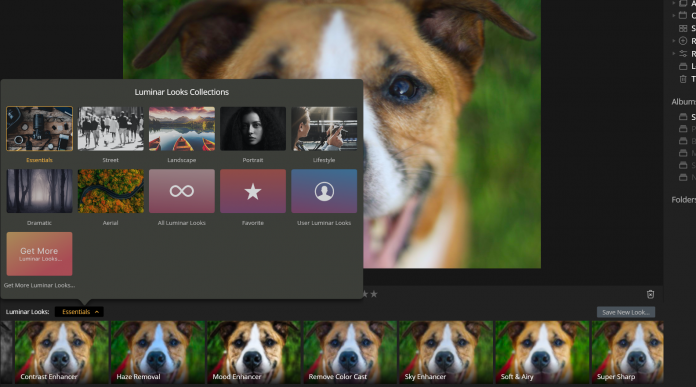The width and height of the screenshot is (696, 387).
Task: Open the Aerial looks collection
Action: tap(111, 191)
